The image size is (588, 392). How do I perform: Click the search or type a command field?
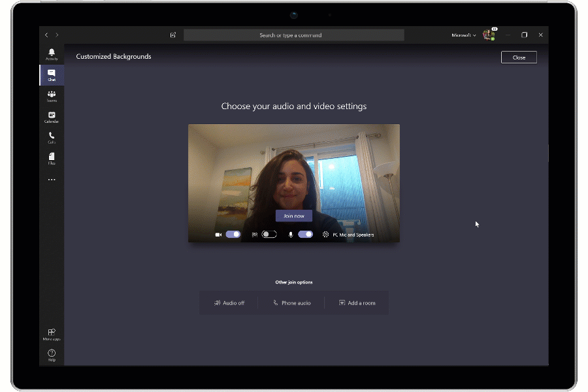(294, 35)
